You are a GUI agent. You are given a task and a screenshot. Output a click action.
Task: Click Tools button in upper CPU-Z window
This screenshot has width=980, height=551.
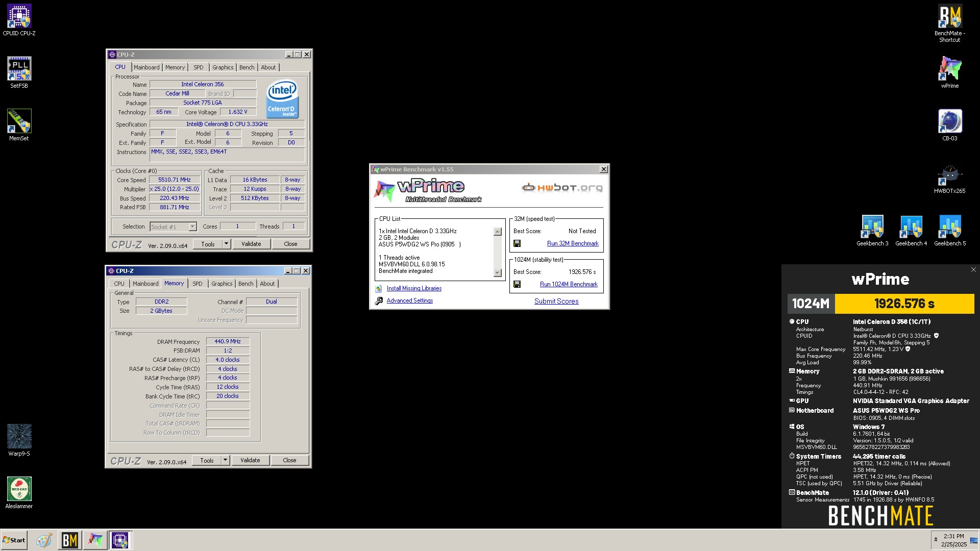208,244
